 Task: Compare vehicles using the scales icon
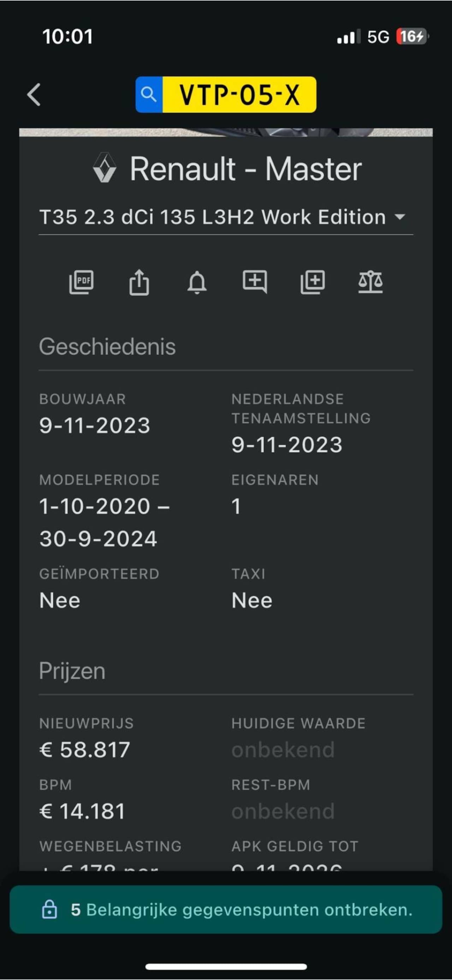click(370, 282)
